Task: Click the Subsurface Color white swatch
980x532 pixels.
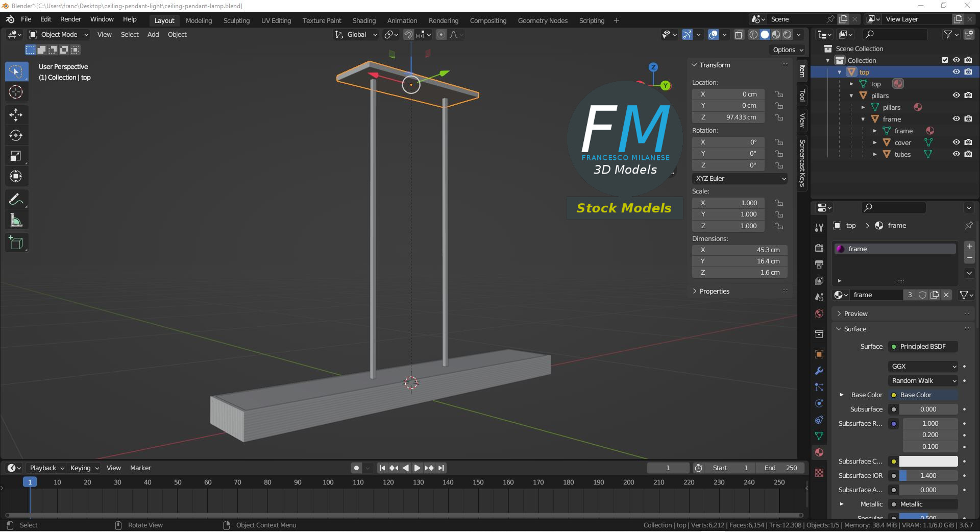Action: point(928,462)
